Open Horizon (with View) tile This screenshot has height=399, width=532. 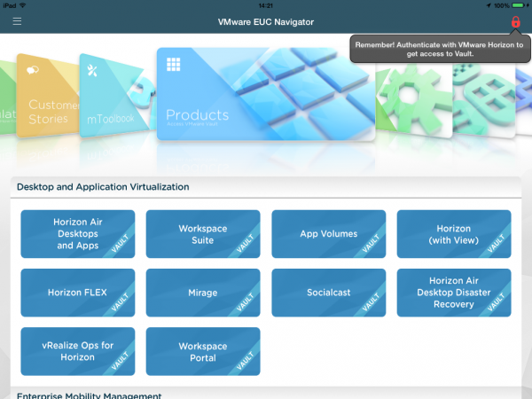(454, 234)
